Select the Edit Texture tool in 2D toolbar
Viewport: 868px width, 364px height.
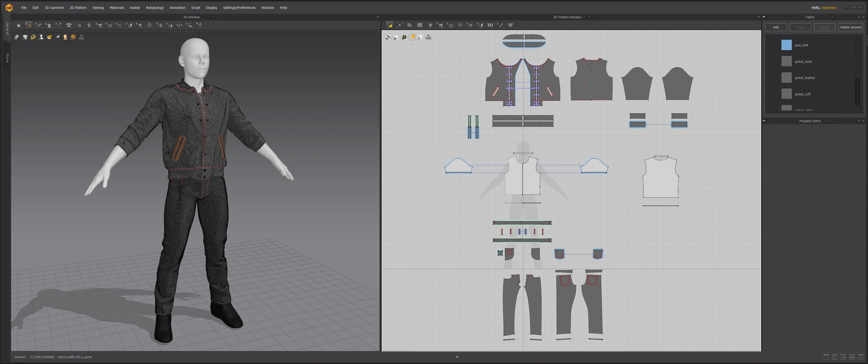(450, 25)
